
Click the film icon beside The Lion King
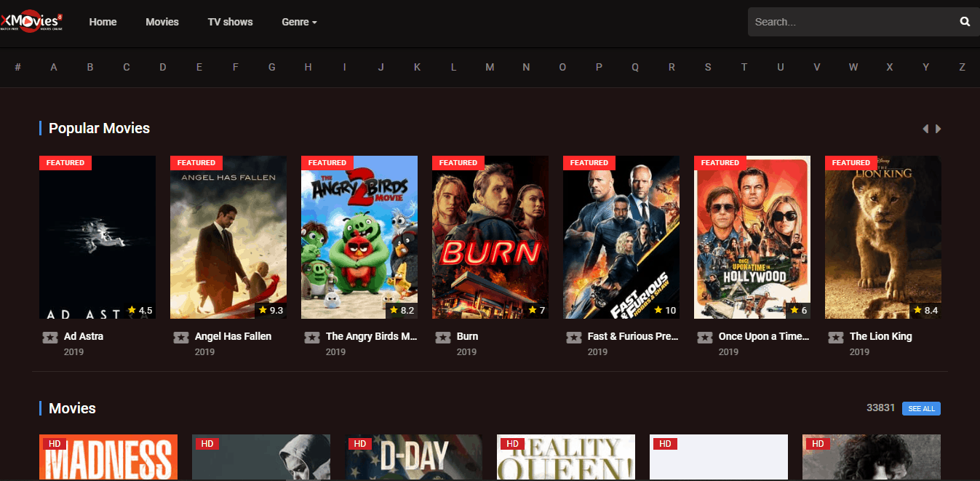(836, 338)
